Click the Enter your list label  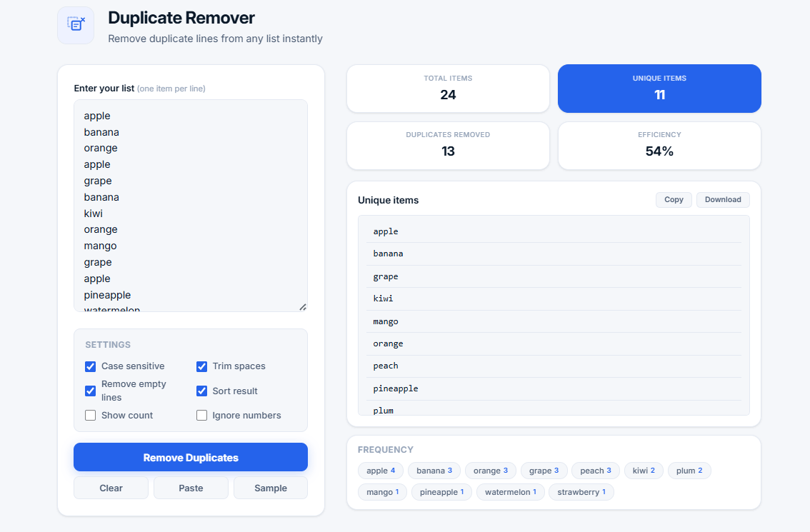tap(104, 89)
